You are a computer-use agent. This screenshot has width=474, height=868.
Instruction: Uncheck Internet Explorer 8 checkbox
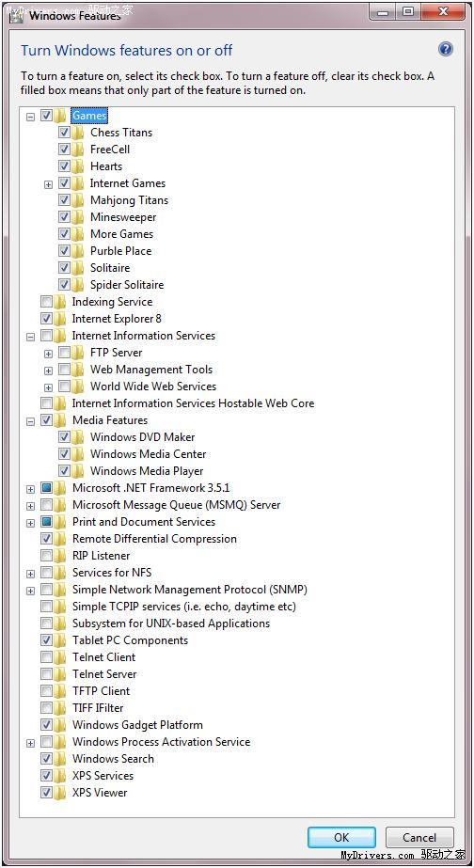click(x=46, y=319)
